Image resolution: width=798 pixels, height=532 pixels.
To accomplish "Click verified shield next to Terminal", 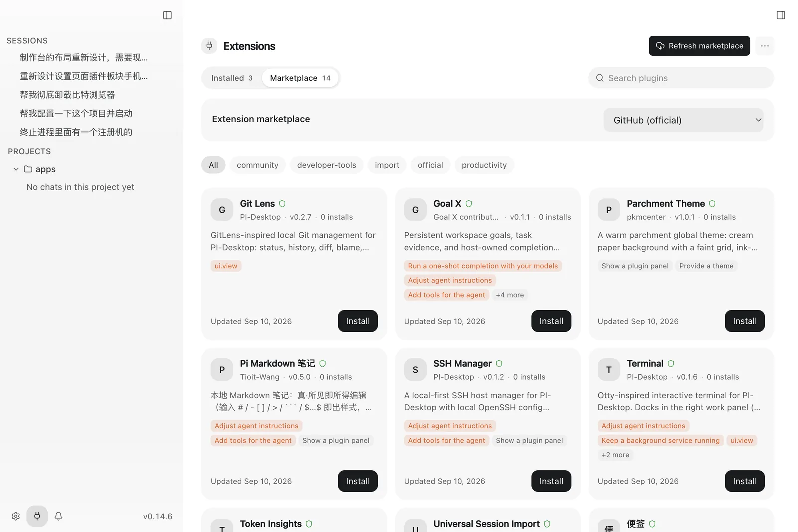I will coord(671,364).
